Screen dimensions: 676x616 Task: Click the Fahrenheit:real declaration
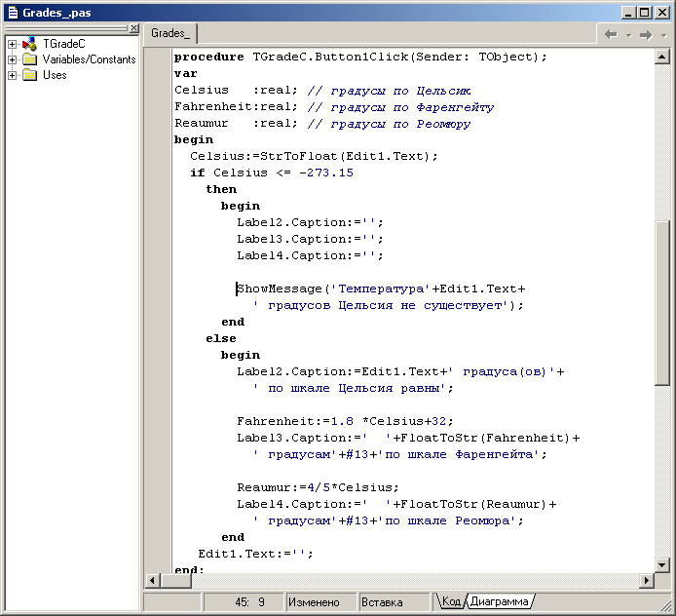click(237, 106)
